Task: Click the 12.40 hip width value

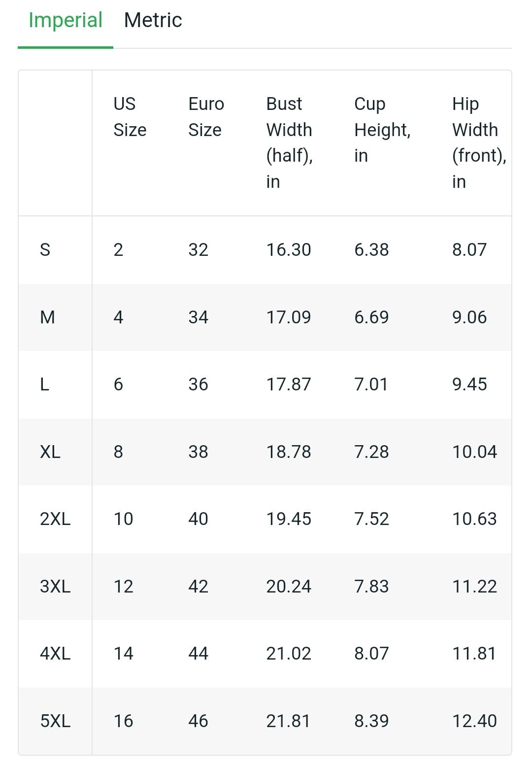Action: click(474, 721)
